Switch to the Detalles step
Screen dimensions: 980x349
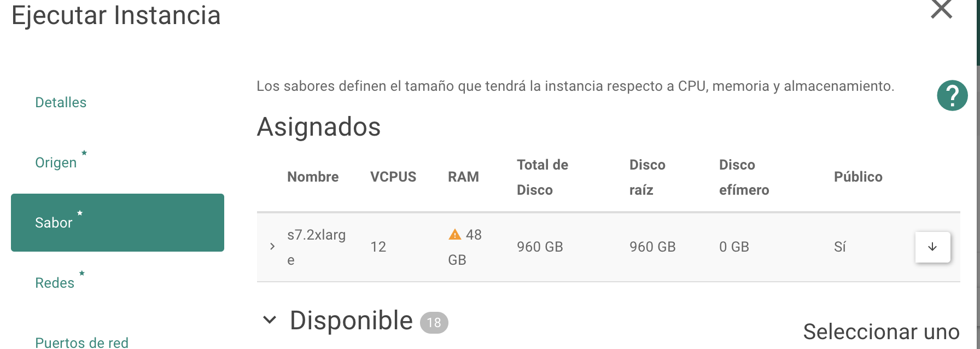(60, 102)
